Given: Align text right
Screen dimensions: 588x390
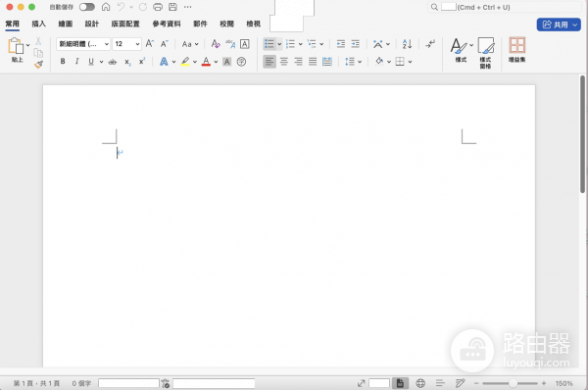Looking at the screenshot, I should click(298, 62).
